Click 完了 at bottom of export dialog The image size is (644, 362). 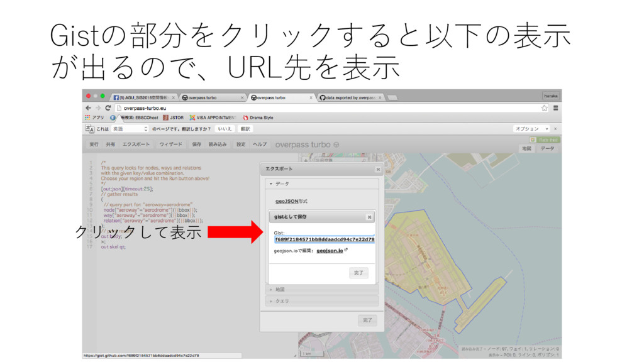[x=367, y=320]
